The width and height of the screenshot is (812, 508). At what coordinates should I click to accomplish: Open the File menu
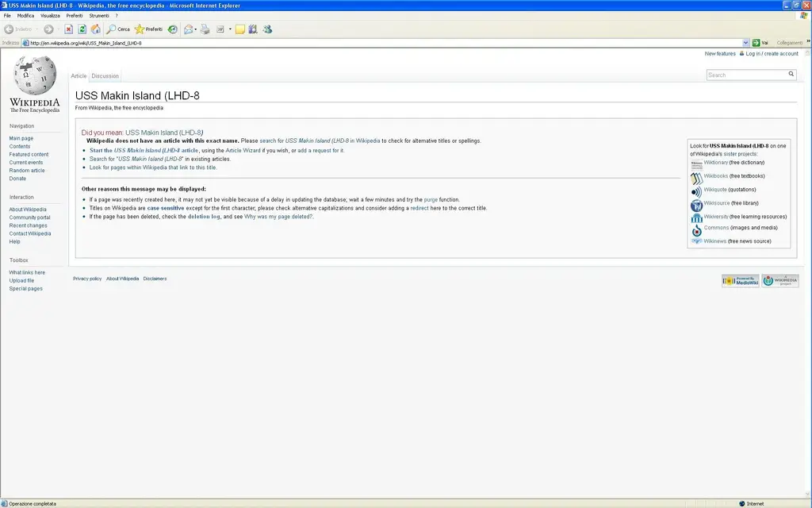(7, 16)
